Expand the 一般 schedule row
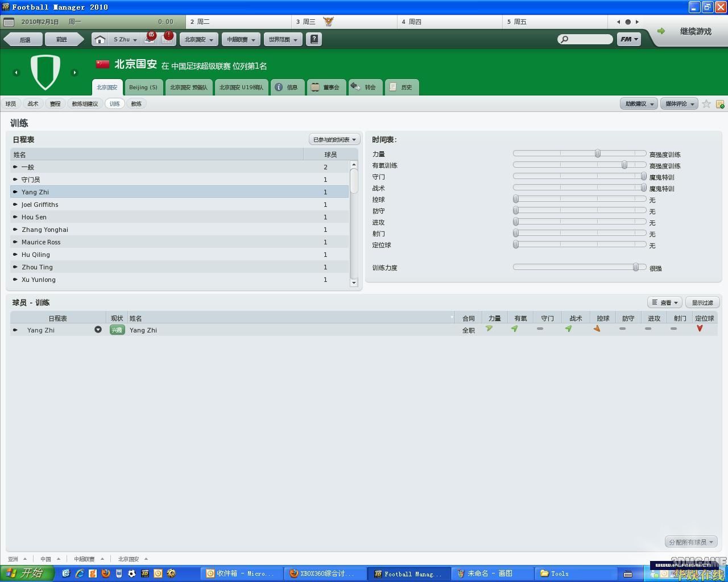Viewport: 728px width, 582px height. point(15,167)
